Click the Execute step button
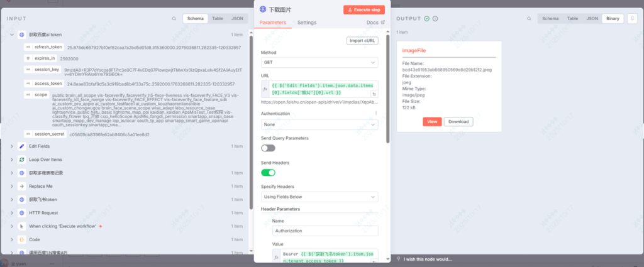Viewport: 644px width, 267px height. pyautogui.click(x=364, y=9)
